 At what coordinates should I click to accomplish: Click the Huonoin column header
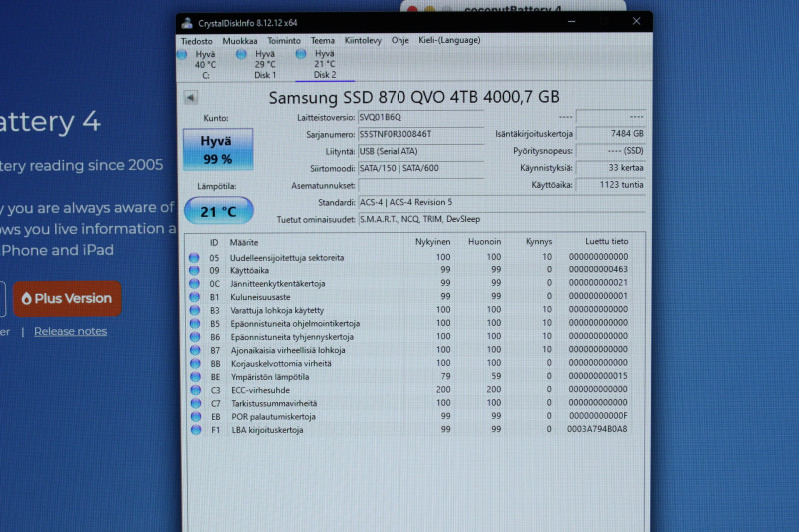[x=484, y=242]
